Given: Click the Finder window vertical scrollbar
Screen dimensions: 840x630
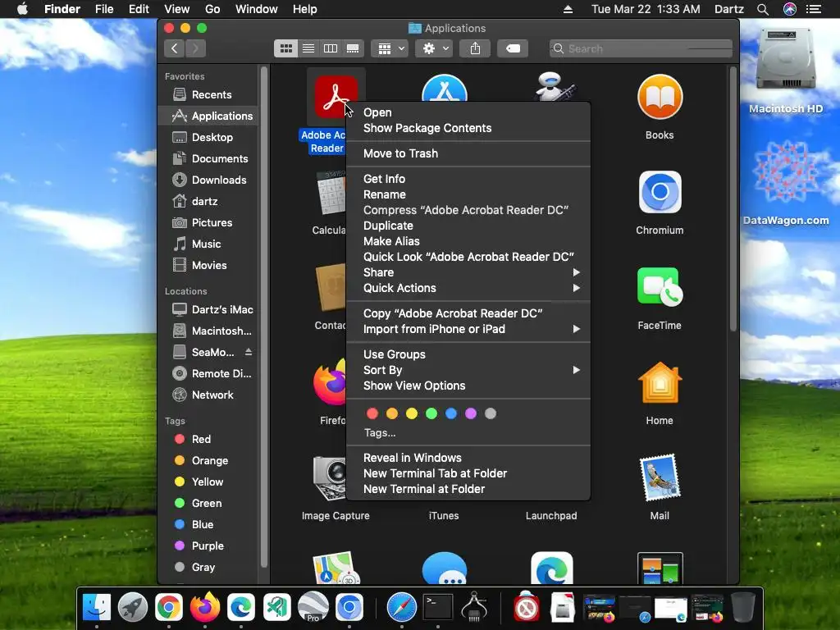Looking at the screenshot, I should tap(733, 199).
